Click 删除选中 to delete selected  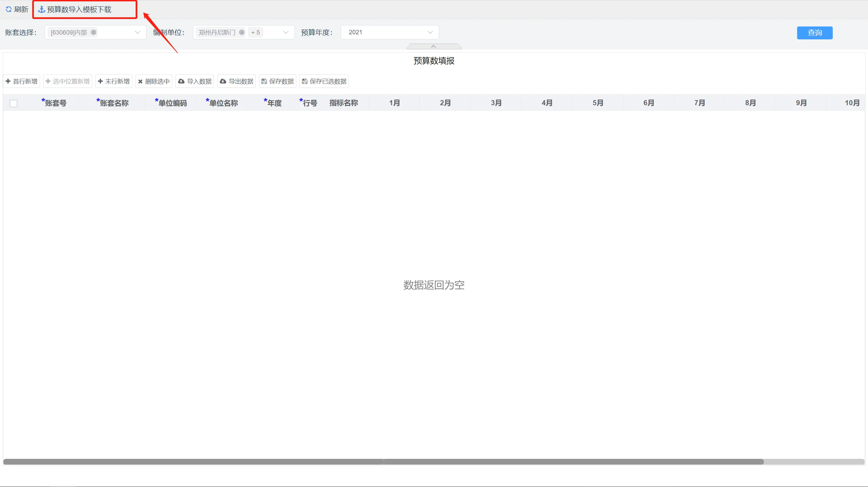tap(154, 81)
